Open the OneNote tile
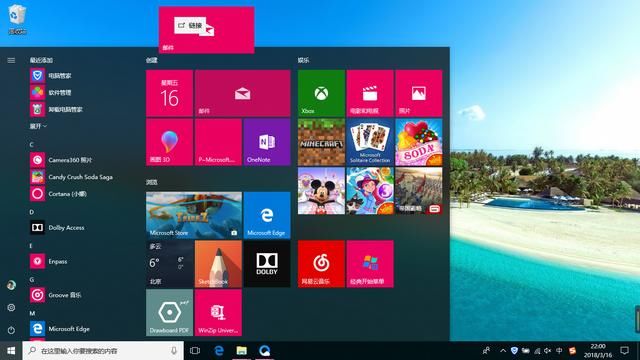 267,142
